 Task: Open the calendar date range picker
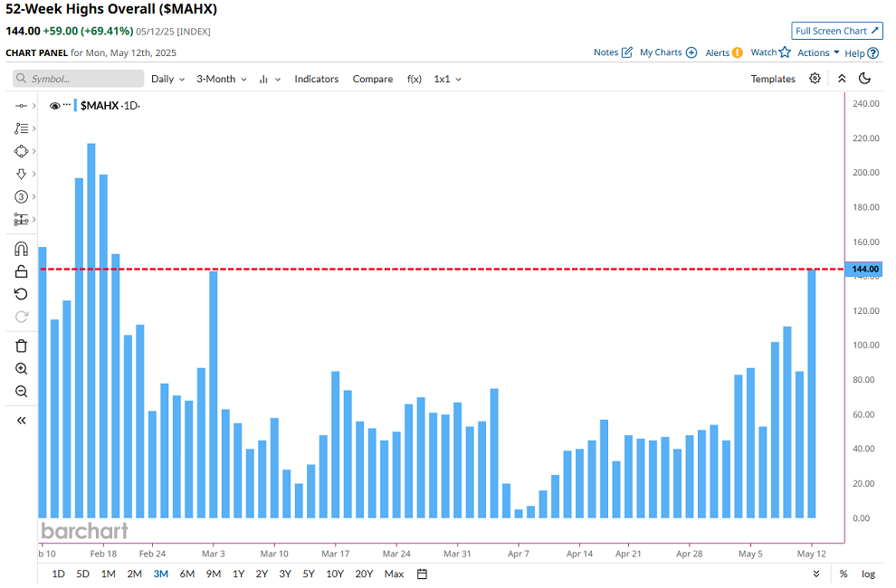click(422, 574)
